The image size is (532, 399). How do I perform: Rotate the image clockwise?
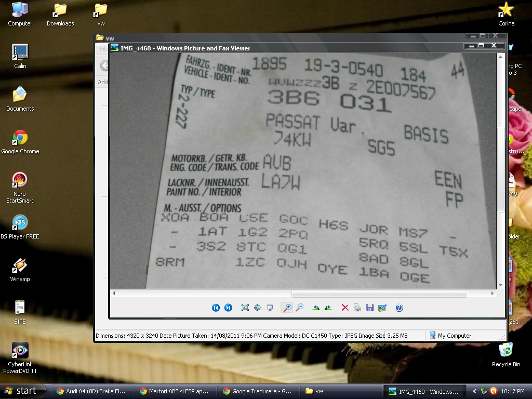pos(316,308)
